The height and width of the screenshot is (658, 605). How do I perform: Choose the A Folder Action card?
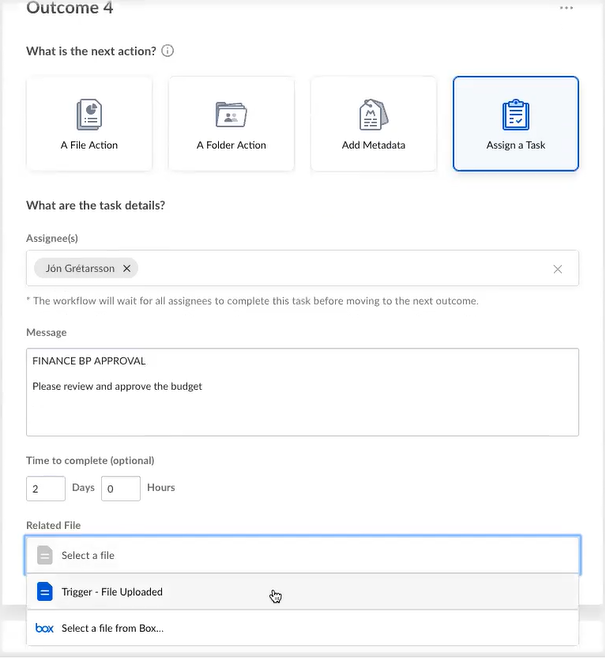pos(231,123)
